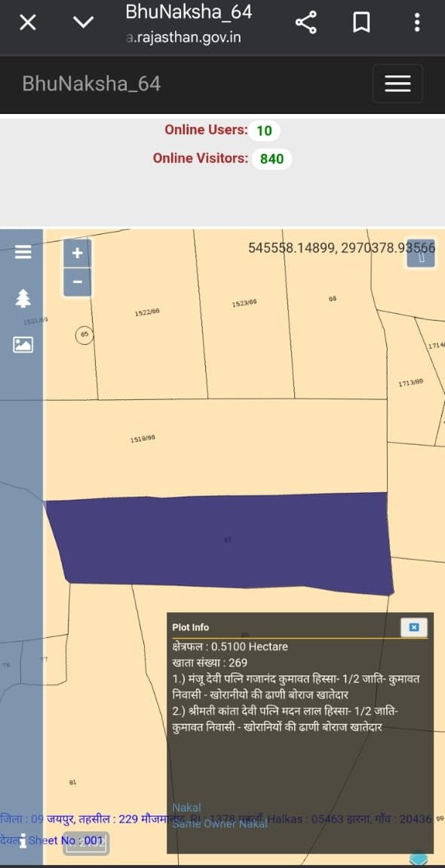Zoom out the map with minus button
Screen dimensions: 445x868
(x=78, y=282)
